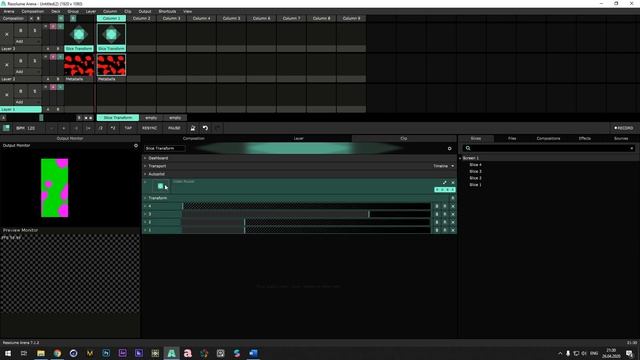Click the metronome icon in tempo bar

193,128
